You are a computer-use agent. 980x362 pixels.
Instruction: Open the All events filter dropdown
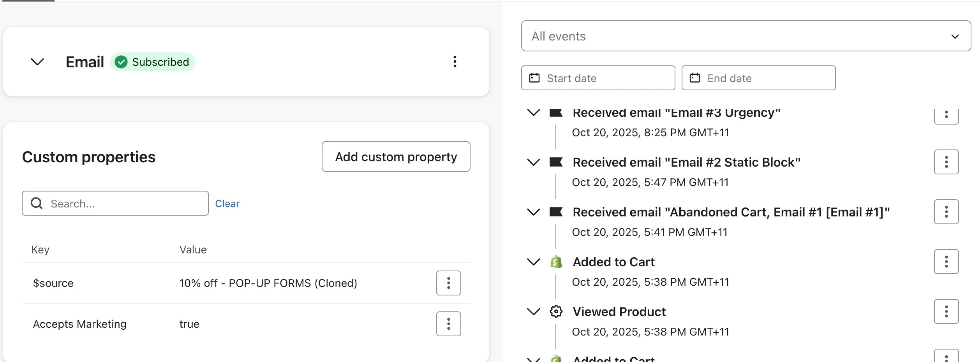point(746,36)
